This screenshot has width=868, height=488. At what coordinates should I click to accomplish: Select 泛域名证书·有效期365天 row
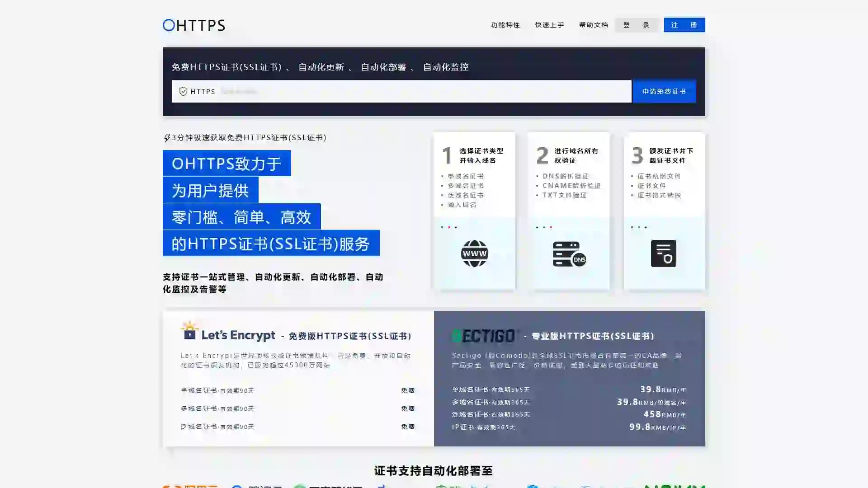pyautogui.click(x=569, y=414)
